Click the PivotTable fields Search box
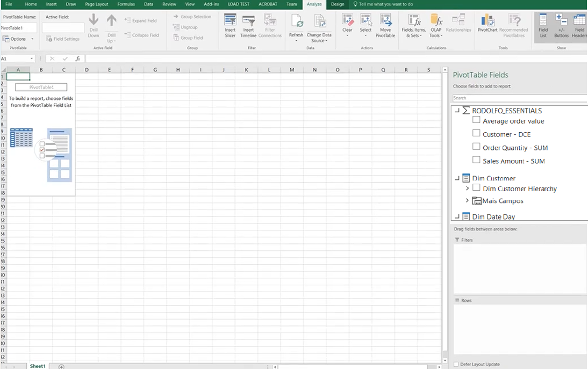 pos(519,98)
